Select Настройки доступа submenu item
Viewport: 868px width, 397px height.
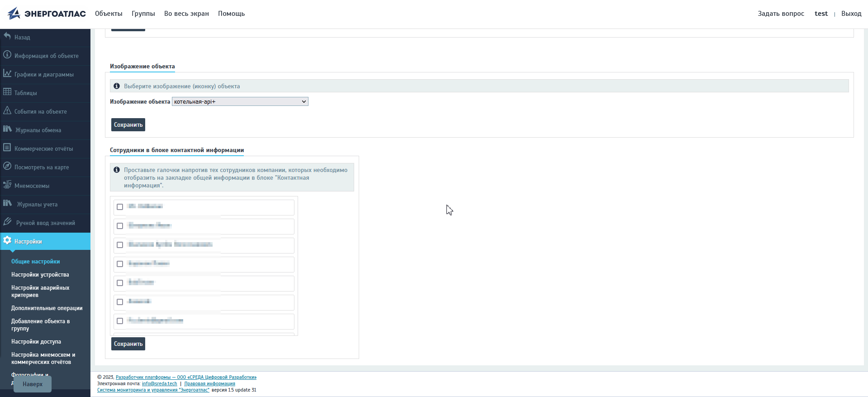[x=36, y=342]
